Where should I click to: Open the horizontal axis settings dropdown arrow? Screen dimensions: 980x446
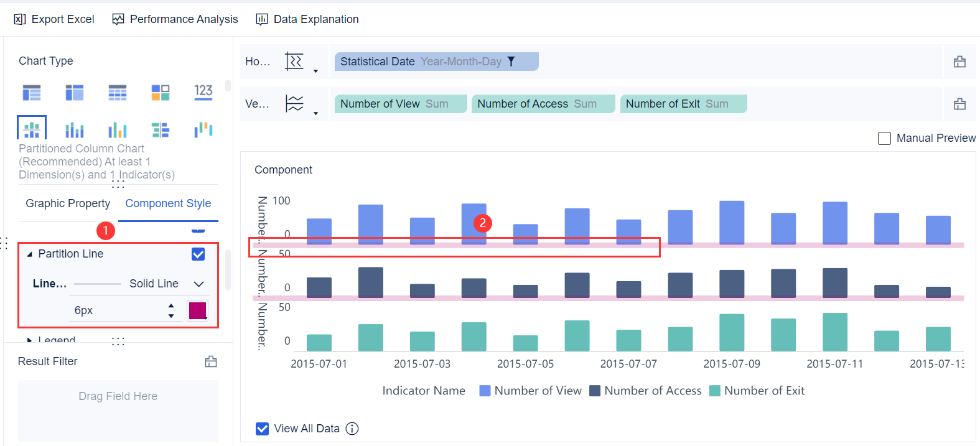315,71
